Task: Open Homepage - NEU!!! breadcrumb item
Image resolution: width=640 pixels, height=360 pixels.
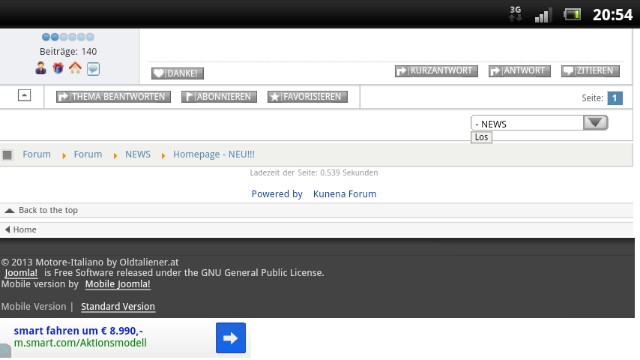Action: 213,154
